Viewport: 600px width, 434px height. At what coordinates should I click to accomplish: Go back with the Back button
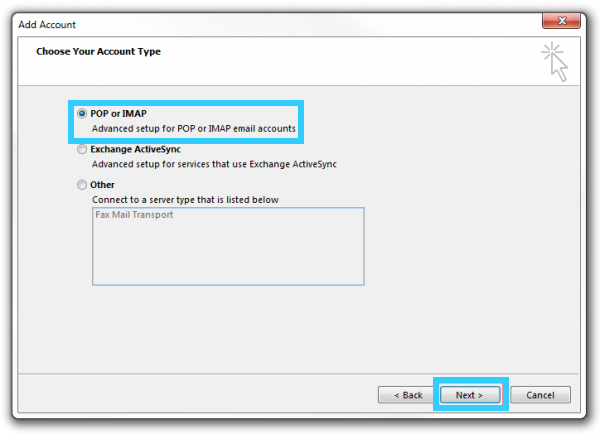(x=406, y=395)
